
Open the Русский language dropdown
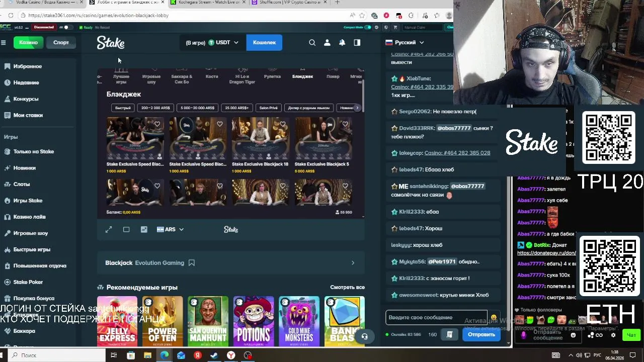(405, 43)
